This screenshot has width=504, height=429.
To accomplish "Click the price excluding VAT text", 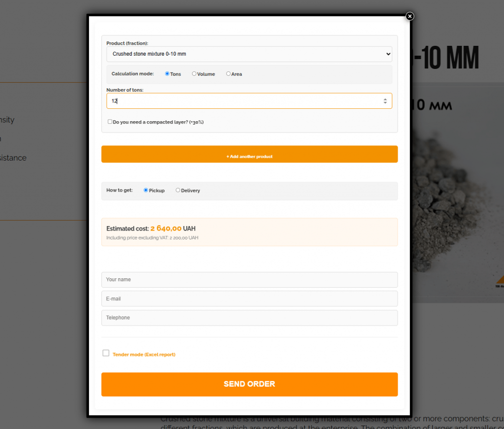I will click(153, 238).
